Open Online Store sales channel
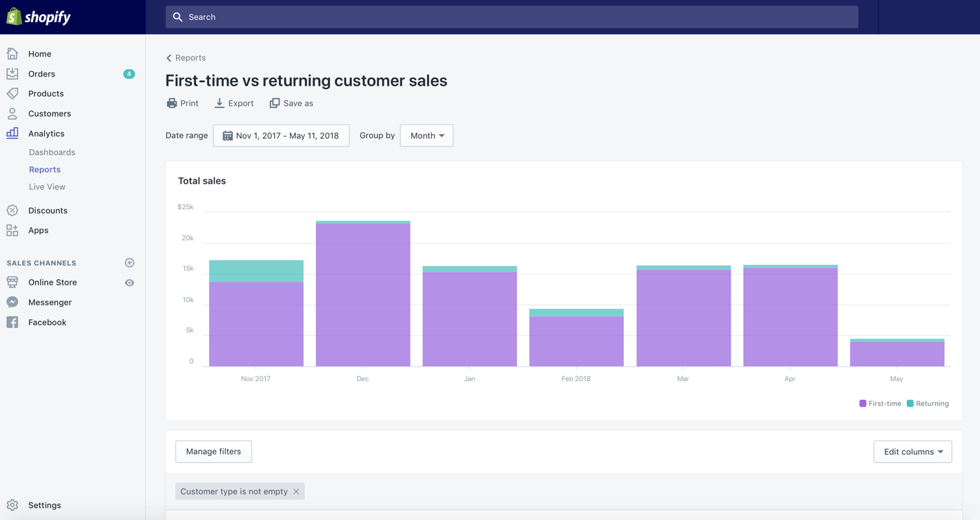This screenshot has height=520, width=980. click(52, 282)
